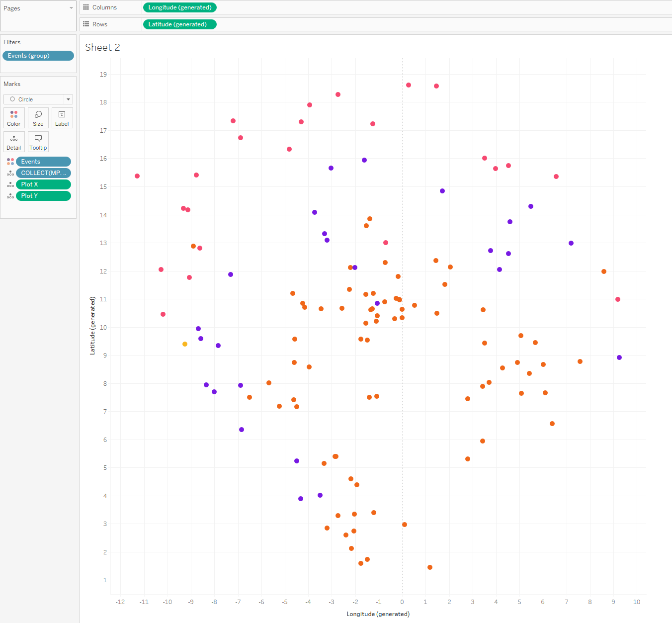Select the Longitude (generated) pill in Columns
672x623 pixels.
pos(180,7)
